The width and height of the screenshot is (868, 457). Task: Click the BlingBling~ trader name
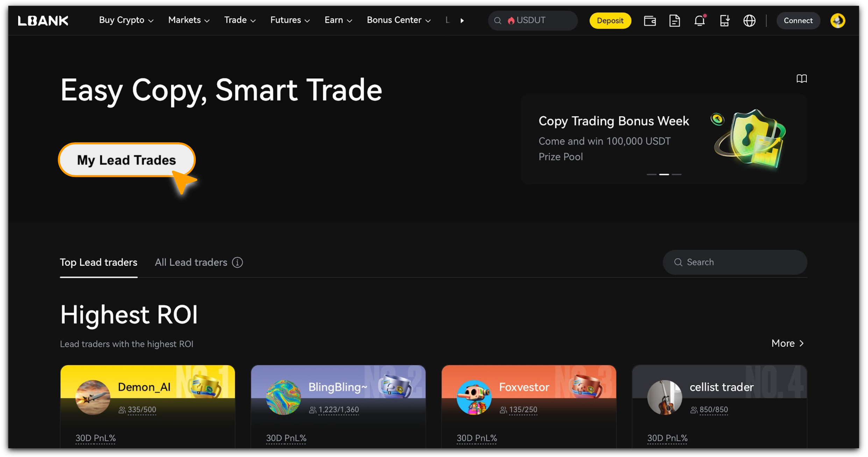coord(338,387)
